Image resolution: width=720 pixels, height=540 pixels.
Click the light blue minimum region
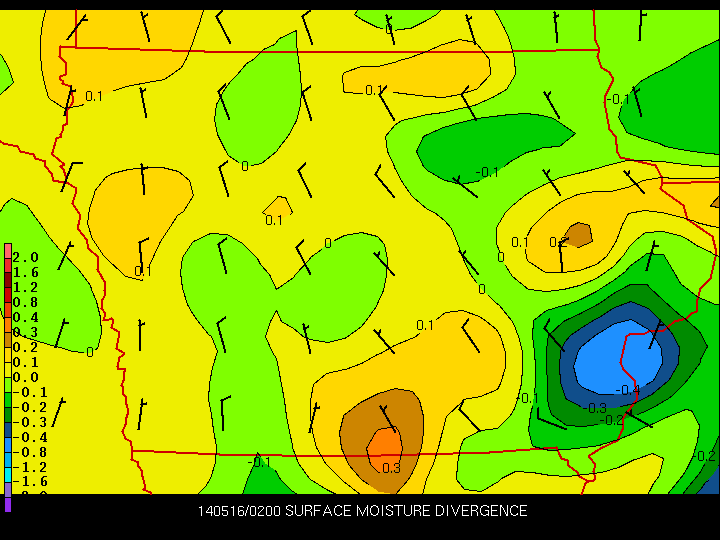point(618,356)
